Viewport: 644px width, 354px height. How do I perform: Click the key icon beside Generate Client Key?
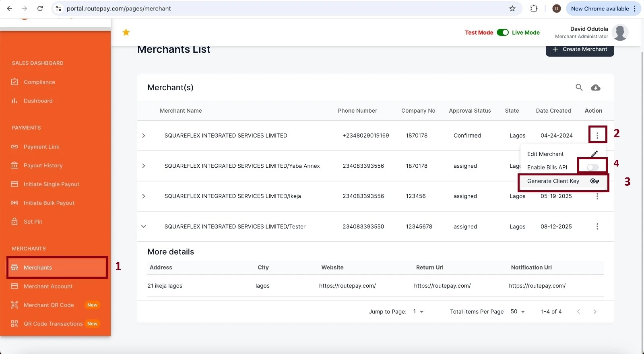point(594,181)
